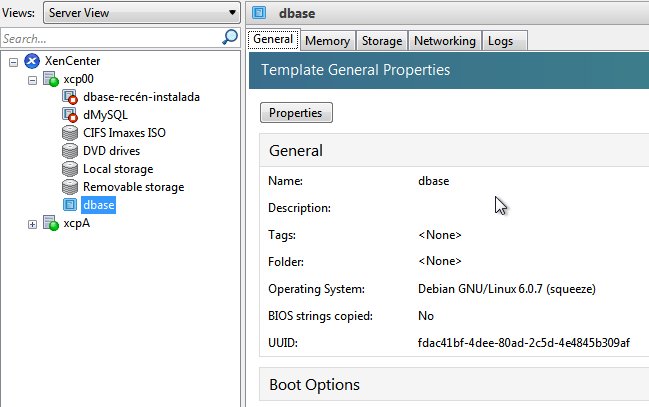Select CIFS Imaxes ISO repository
The height and width of the screenshot is (407, 649).
point(124,133)
